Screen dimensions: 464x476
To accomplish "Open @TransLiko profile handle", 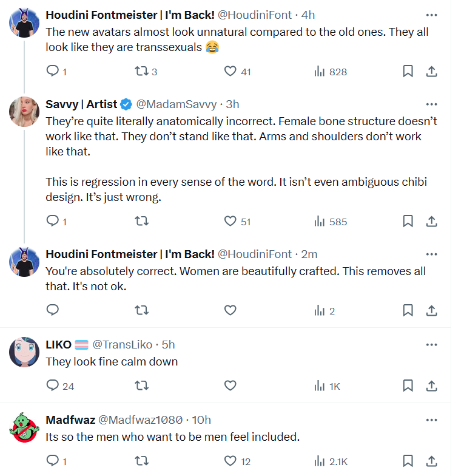I will click(x=123, y=345).
